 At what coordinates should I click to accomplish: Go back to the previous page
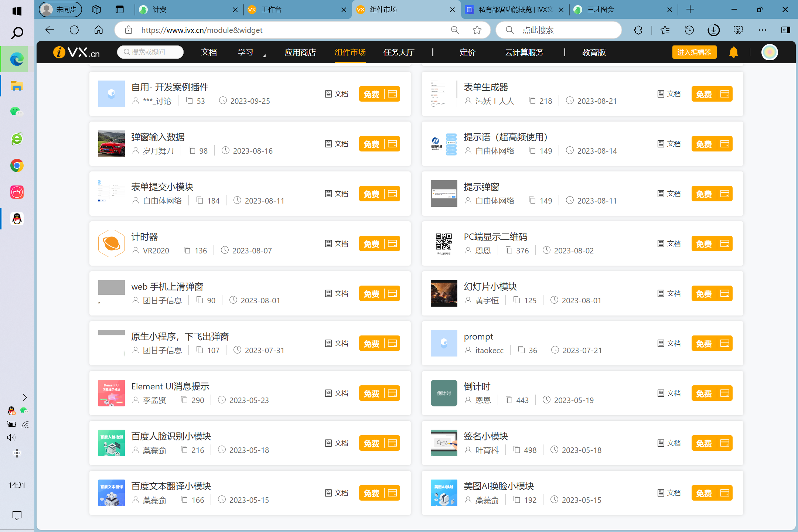50,30
